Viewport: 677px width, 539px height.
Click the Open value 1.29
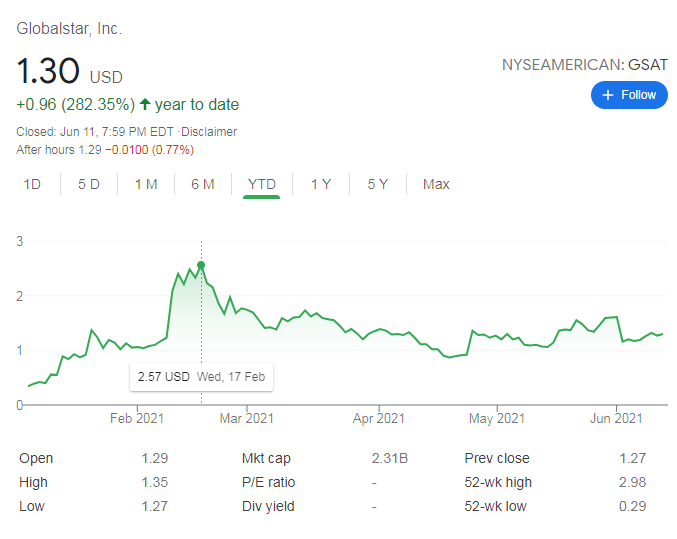pyautogui.click(x=155, y=458)
